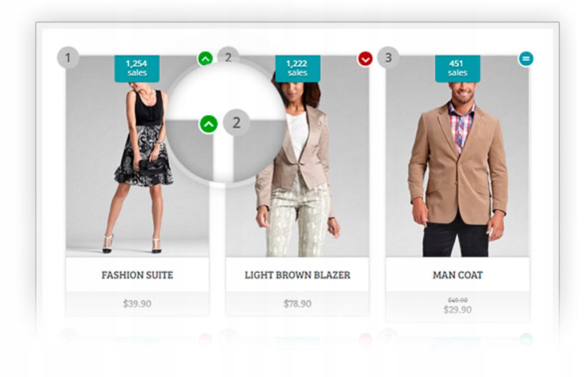Click the $29.90 discounted price
Viewport: 588px width, 377px height.
[458, 309]
